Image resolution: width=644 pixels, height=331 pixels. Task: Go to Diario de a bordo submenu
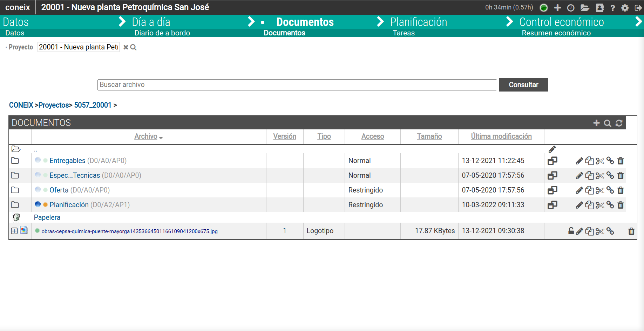tap(162, 33)
